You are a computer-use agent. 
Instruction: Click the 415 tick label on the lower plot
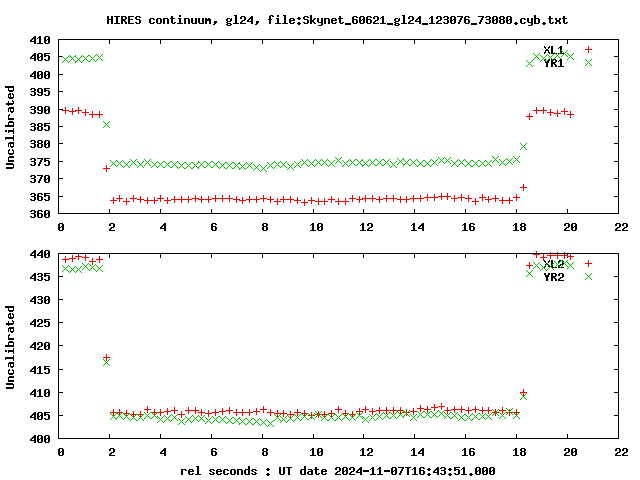pyautogui.click(x=40, y=370)
